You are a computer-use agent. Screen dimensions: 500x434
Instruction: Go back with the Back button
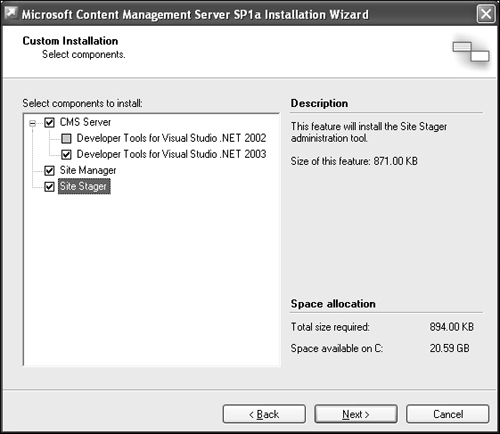pyautogui.click(x=264, y=414)
